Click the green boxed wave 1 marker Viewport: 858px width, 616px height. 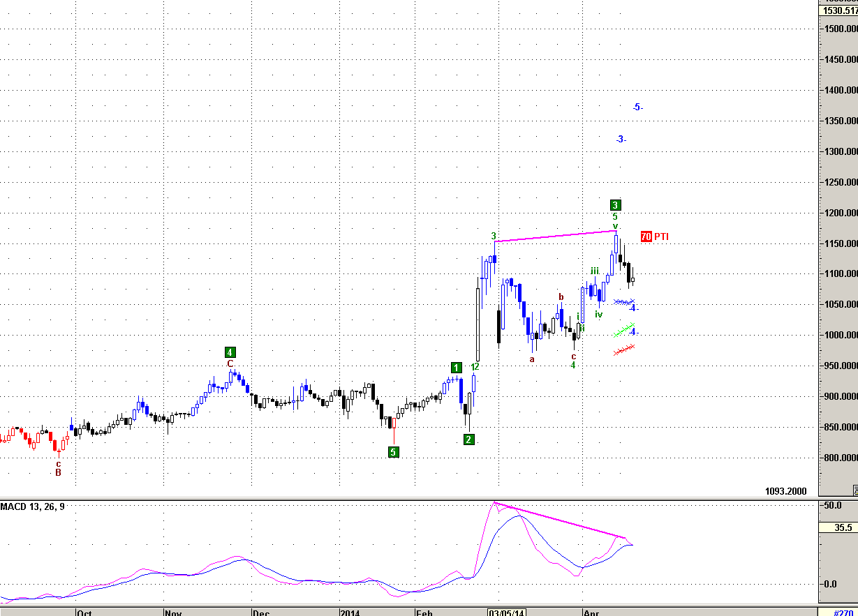[456, 368]
